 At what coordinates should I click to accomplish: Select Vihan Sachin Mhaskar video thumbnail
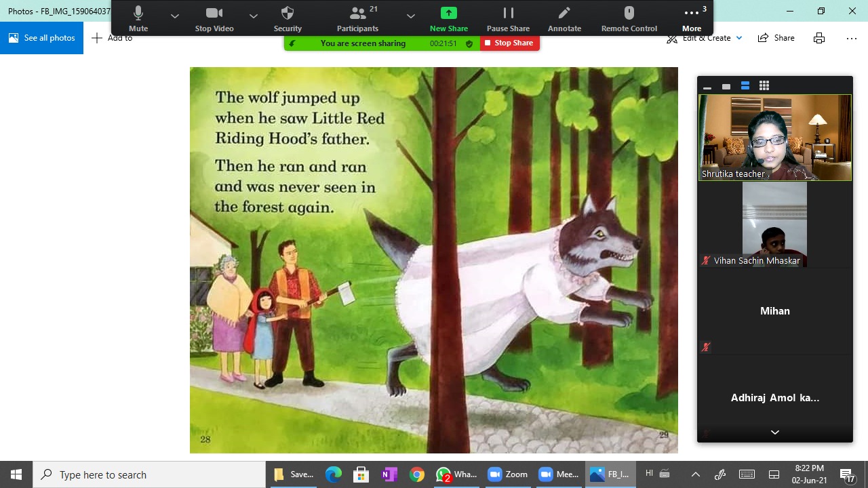coord(775,224)
